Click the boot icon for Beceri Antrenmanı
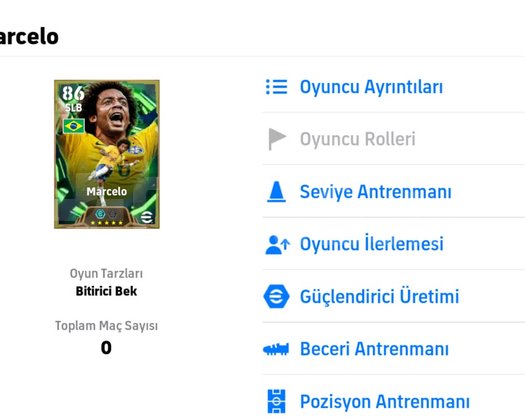This screenshot has width=525, height=420. tap(276, 349)
